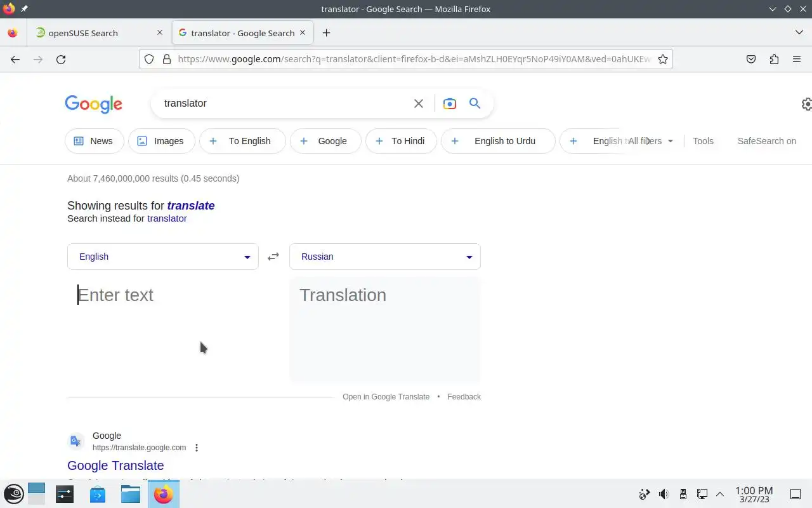Close the openSUSE Search tab

click(160, 33)
